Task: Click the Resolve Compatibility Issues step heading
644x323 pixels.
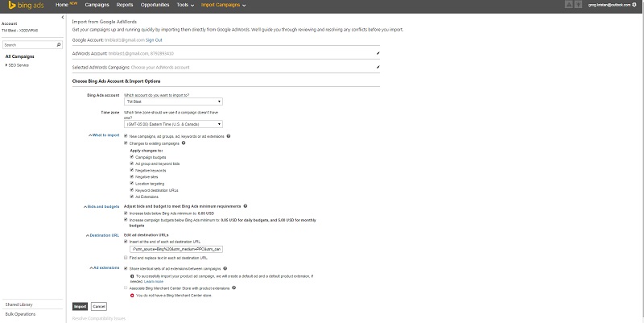Action: (x=99, y=318)
